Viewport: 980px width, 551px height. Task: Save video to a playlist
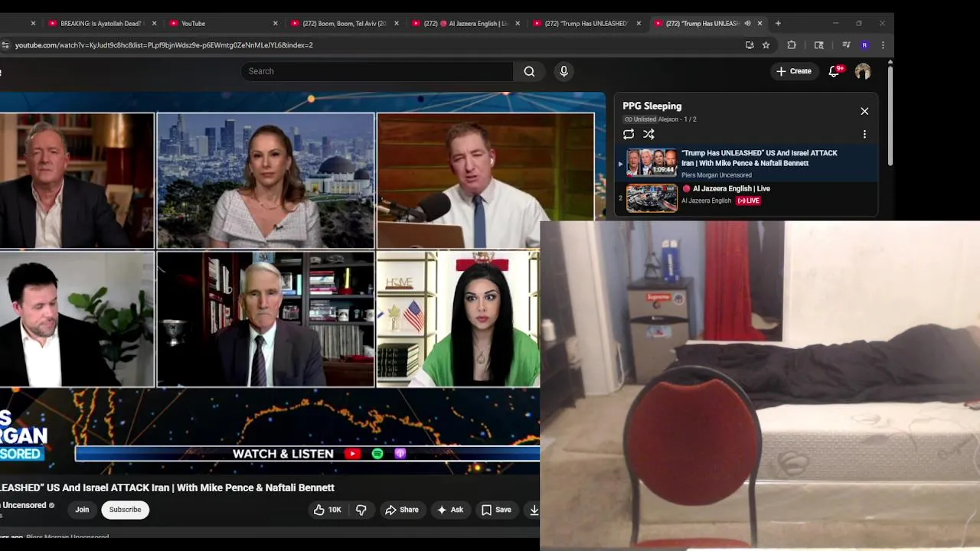point(496,510)
